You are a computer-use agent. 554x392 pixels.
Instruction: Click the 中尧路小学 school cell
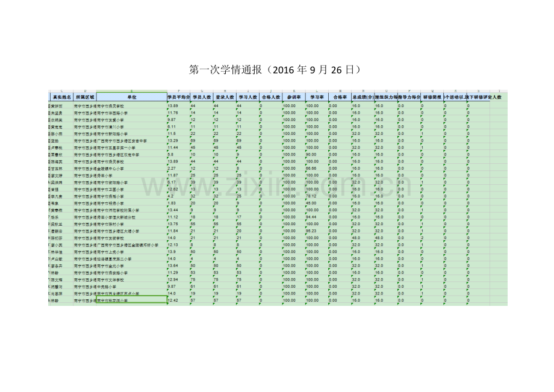tap(132, 287)
